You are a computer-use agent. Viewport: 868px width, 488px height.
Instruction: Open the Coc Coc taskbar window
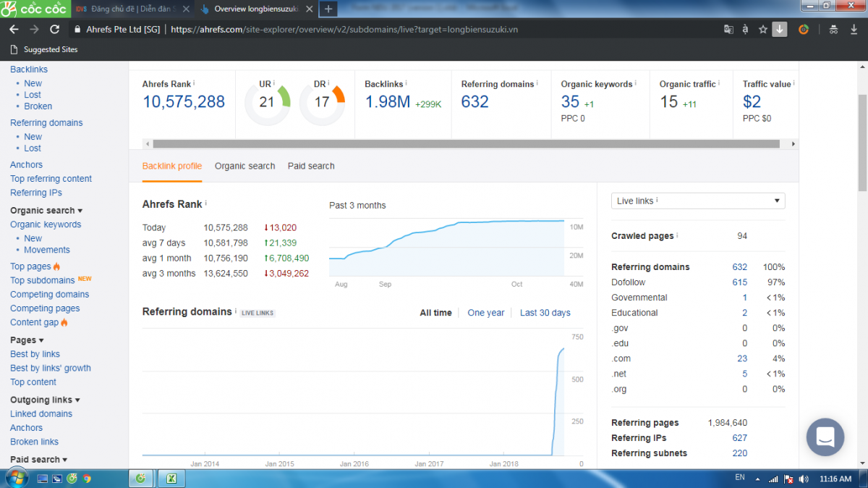tap(140, 479)
